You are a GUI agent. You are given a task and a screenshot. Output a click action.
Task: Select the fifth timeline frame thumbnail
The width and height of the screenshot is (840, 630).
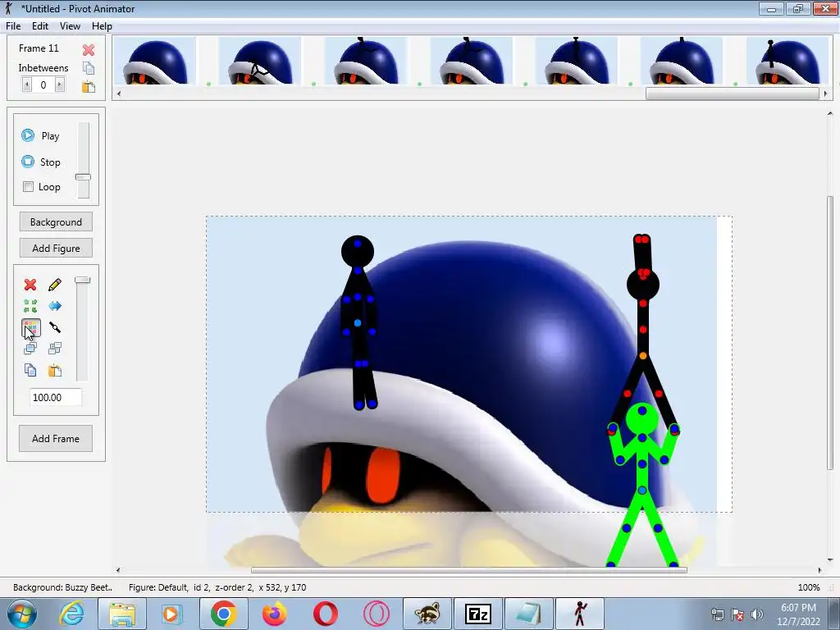coord(577,61)
